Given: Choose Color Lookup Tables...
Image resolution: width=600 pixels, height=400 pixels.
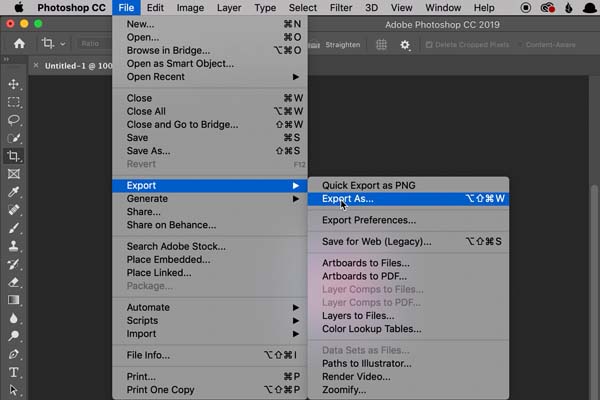Looking at the screenshot, I should 408,329.
